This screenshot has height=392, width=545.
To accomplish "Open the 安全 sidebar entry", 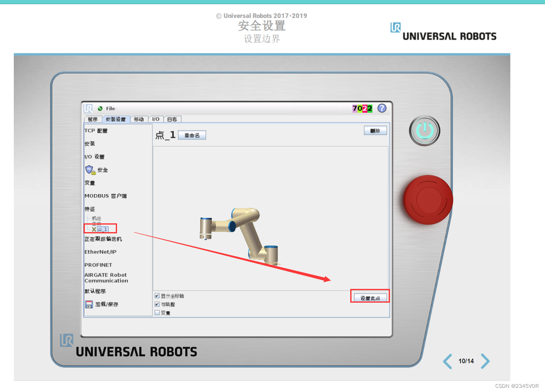I will [103, 170].
